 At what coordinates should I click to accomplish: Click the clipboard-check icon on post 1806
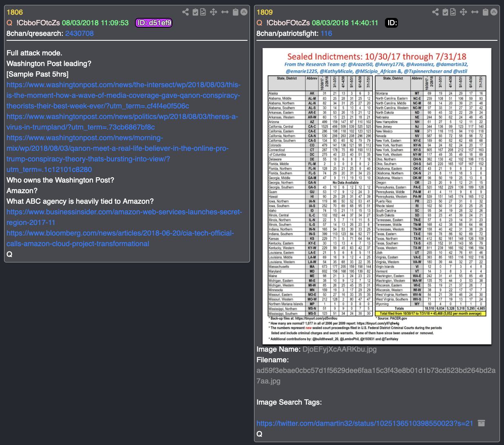click(195, 12)
